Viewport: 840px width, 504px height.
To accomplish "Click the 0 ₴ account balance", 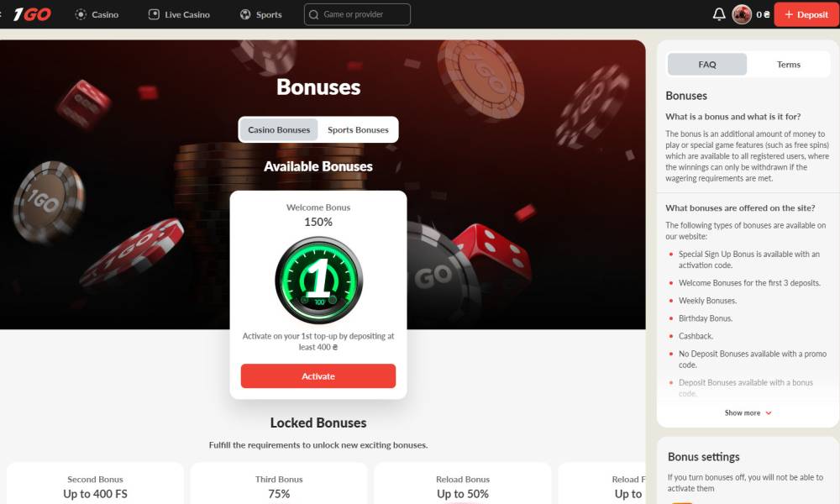I will (763, 14).
